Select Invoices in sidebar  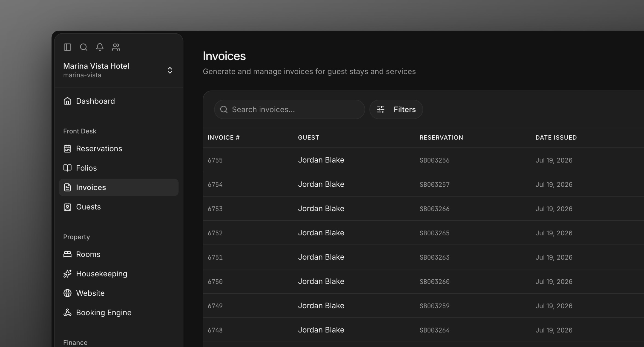click(118, 187)
